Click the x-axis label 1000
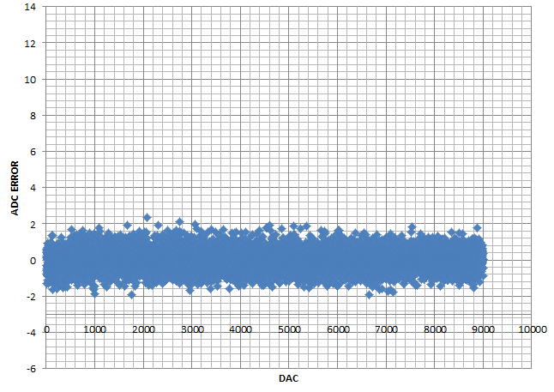The width and height of the screenshot is (554, 392). [x=94, y=329]
